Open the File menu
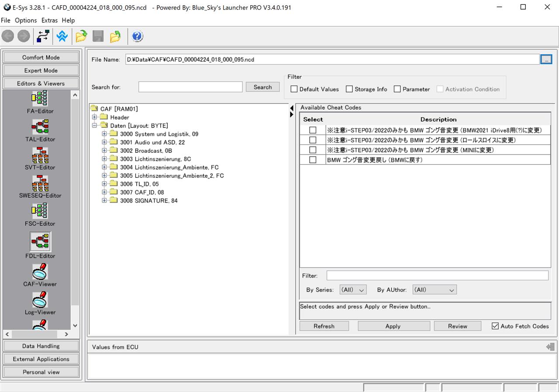559x392 pixels. pyautogui.click(x=6, y=21)
